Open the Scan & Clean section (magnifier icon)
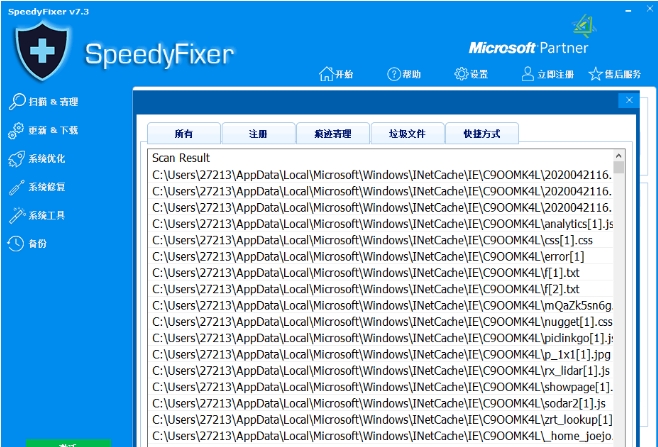The image size is (658, 447). [x=44, y=101]
